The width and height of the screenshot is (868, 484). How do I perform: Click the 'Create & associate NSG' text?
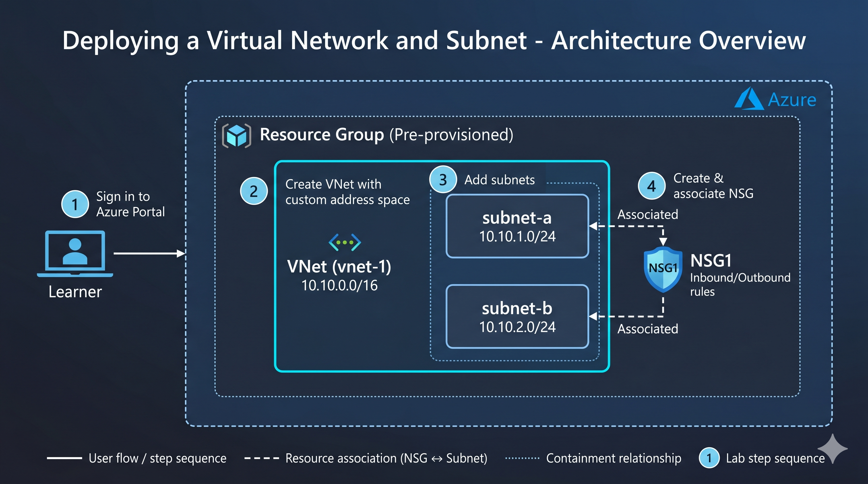pyautogui.click(x=713, y=186)
